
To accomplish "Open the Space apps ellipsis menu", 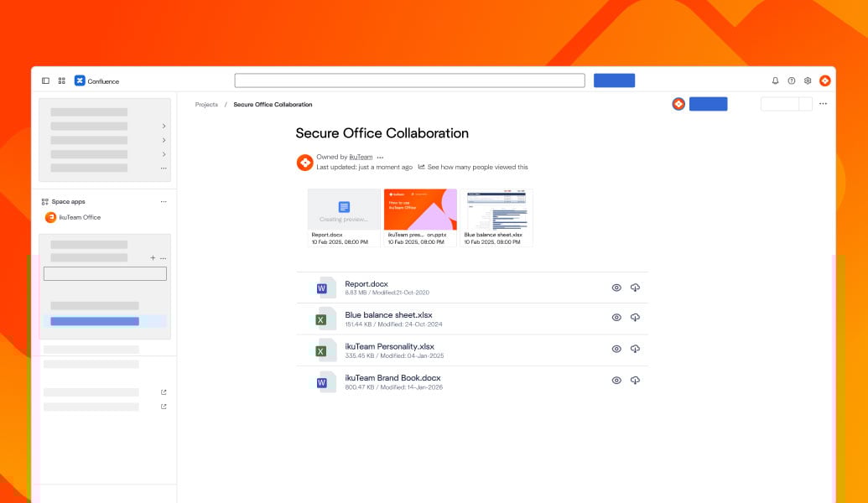I will [164, 201].
